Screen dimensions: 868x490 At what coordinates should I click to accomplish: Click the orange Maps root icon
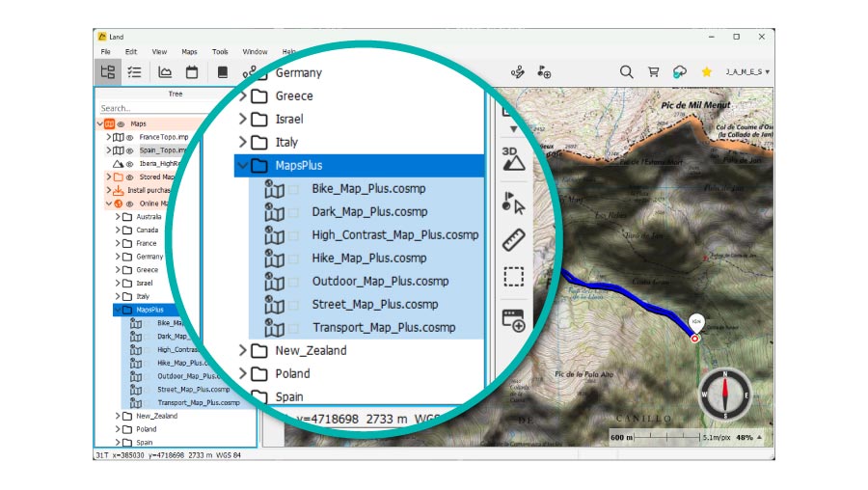[110, 124]
